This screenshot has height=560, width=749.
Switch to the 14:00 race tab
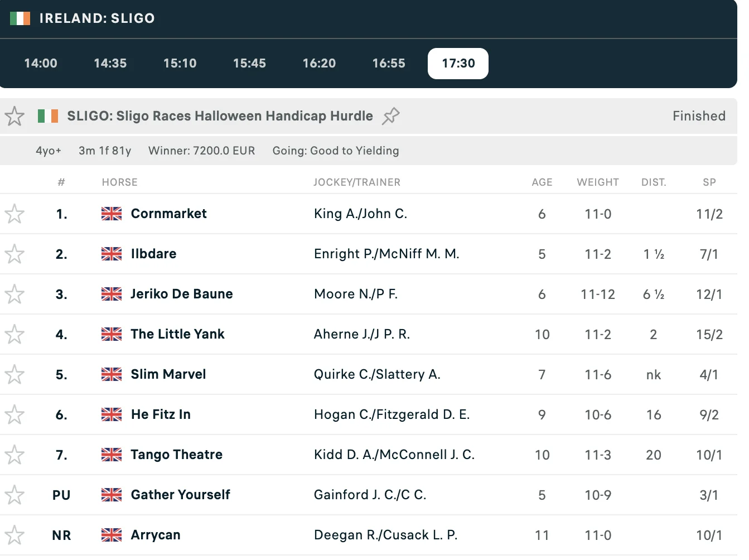click(41, 64)
